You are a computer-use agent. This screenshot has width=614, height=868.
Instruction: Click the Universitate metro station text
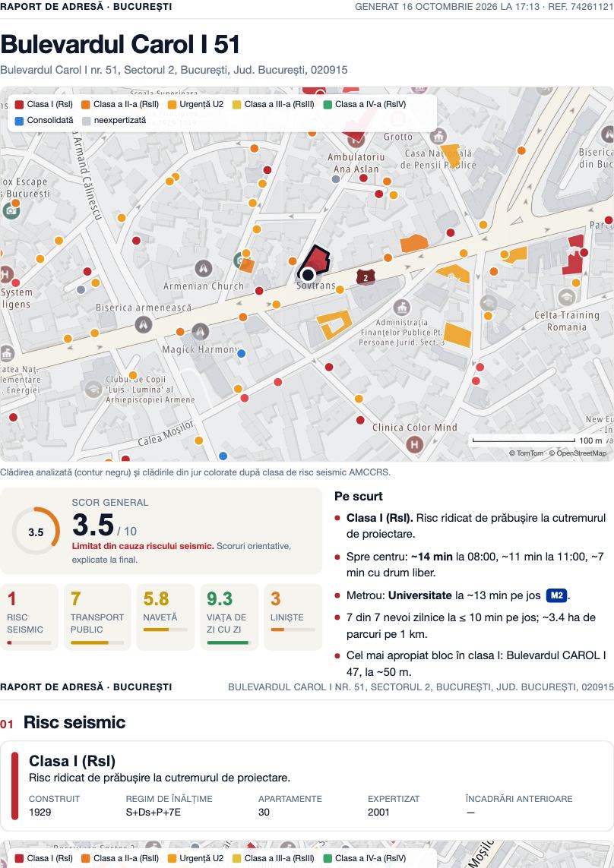pos(420,595)
